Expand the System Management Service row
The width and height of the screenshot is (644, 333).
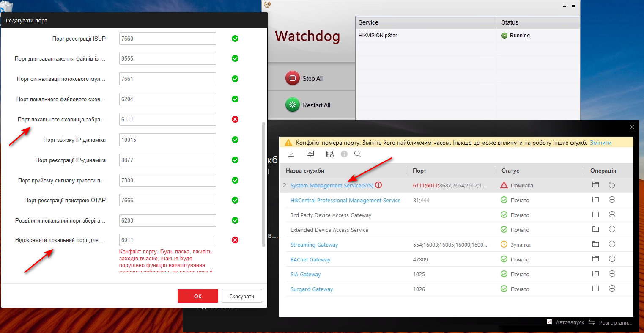pyautogui.click(x=285, y=185)
